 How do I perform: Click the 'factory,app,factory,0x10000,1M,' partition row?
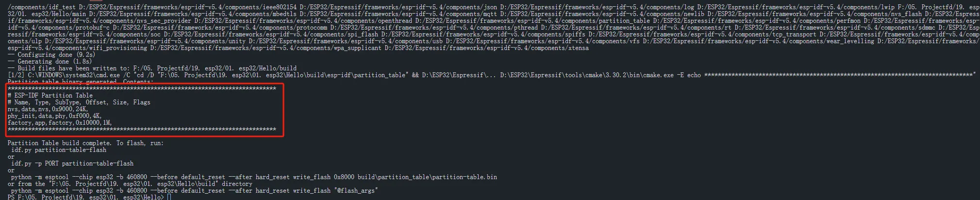60,123
